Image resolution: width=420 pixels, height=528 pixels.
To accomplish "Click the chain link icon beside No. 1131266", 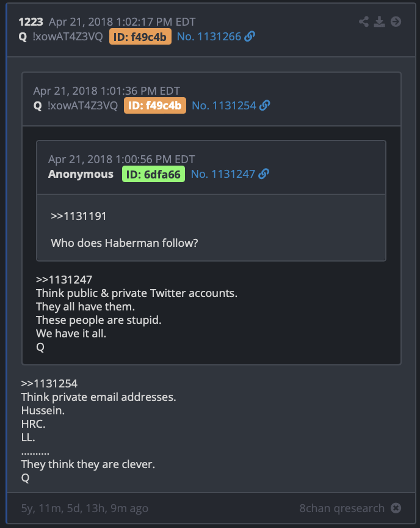I will pyautogui.click(x=250, y=37).
